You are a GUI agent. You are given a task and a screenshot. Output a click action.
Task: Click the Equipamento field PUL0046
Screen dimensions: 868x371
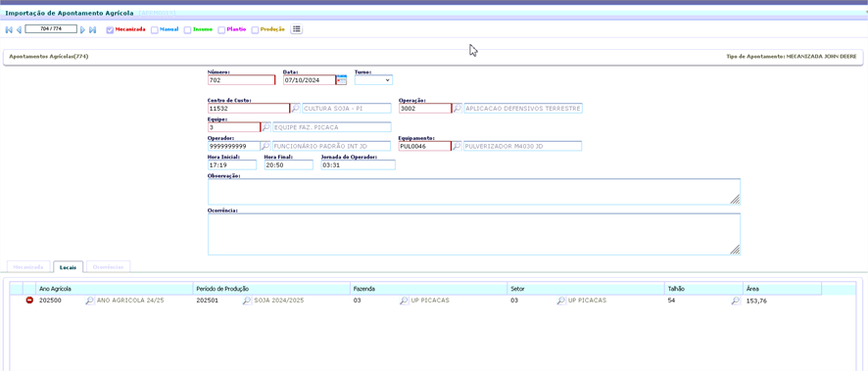pyautogui.click(x=424, y=146)
